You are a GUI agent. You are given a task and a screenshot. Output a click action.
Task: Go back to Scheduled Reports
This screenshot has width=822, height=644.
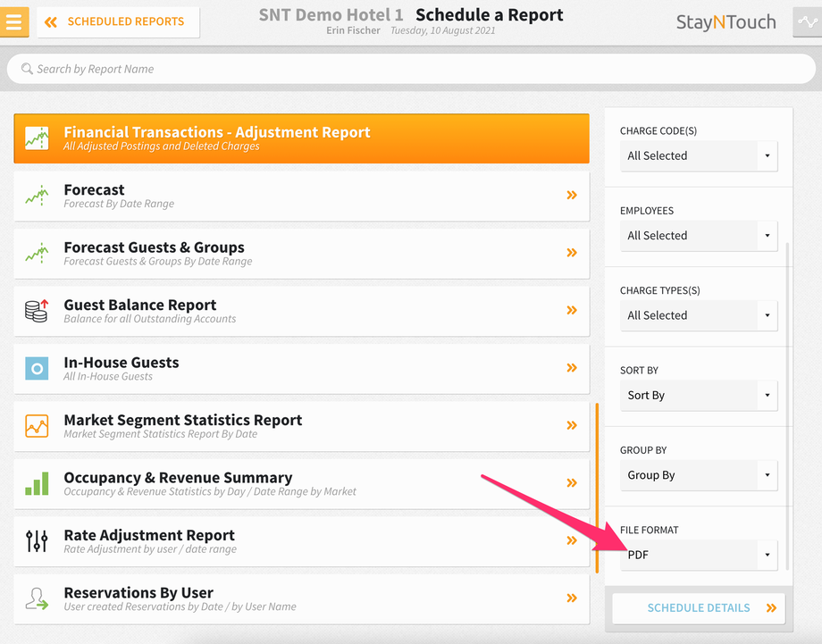(x=118, y=22)
